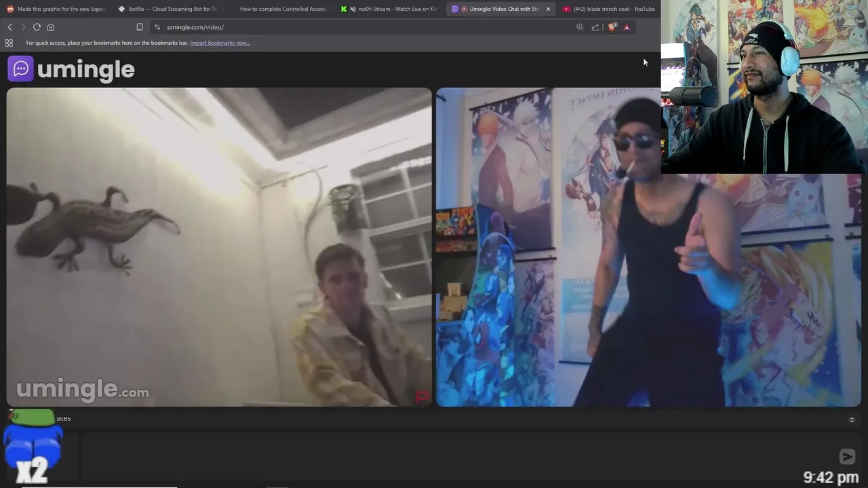
Task: Bookmark this page with the bookmark icon
Action: click(x=140, y=27)
